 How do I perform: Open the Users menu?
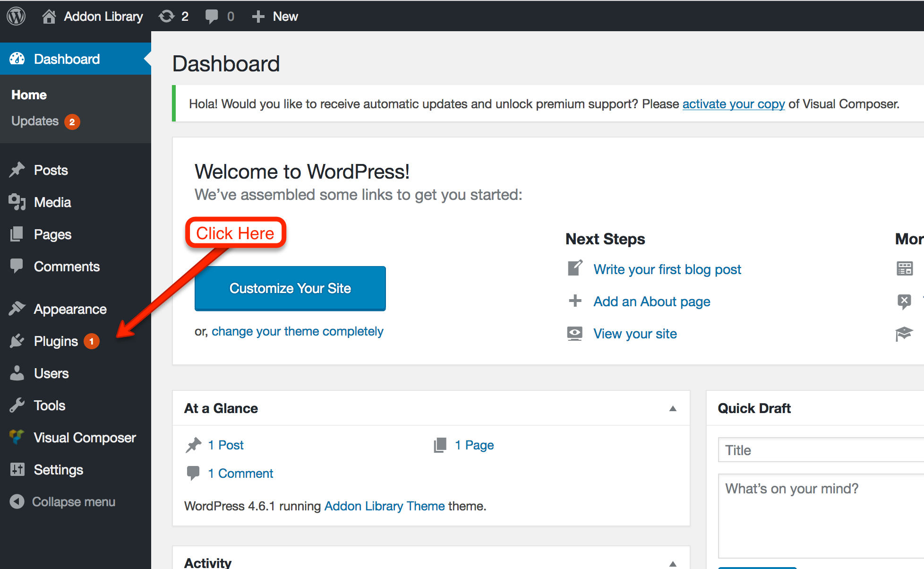[51, 373]
